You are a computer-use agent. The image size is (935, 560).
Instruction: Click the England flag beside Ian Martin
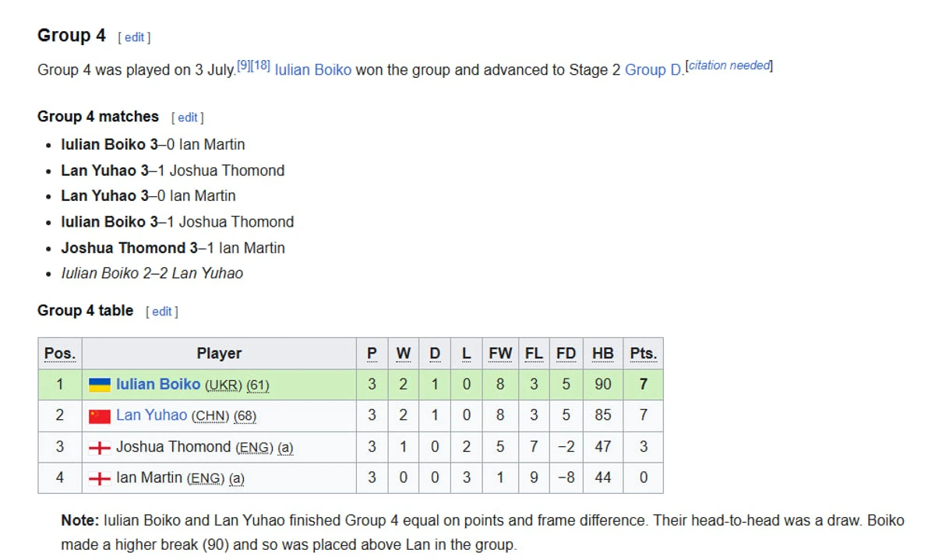point(100,479)
